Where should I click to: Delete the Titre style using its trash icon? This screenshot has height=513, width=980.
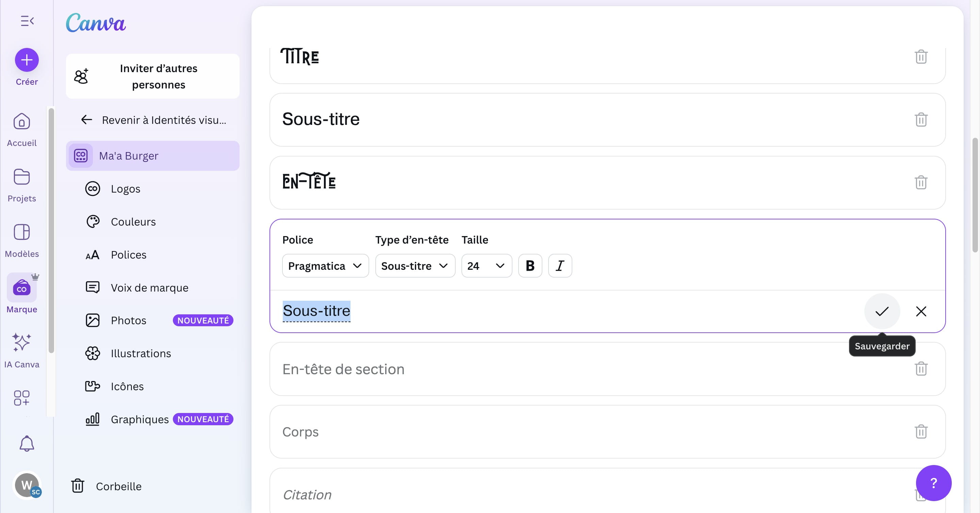click(x=921, y=57)
